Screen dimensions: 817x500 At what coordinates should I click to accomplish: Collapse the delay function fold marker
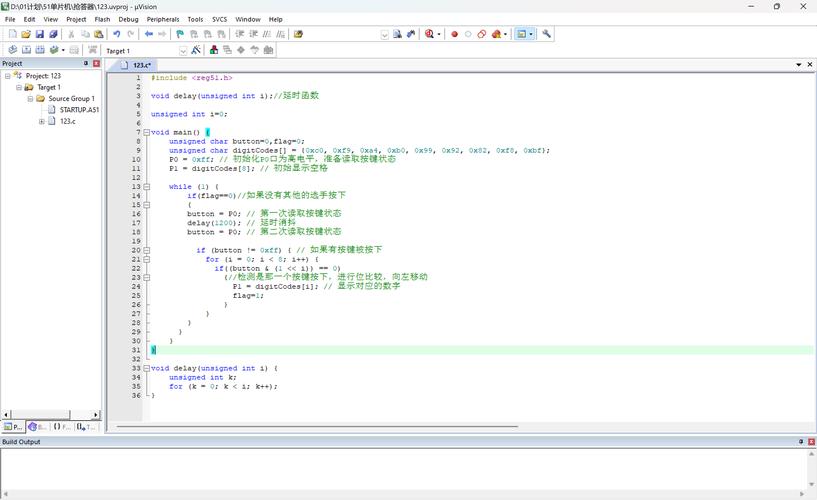coord(147,368)
